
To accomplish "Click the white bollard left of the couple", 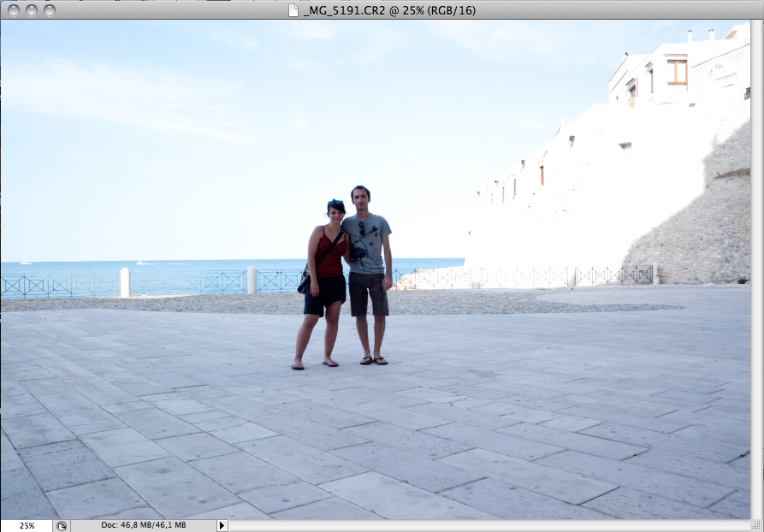I will [125, 282].
